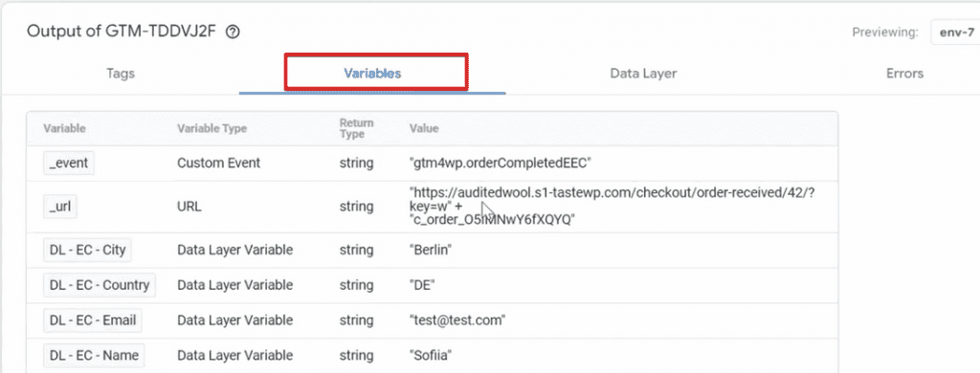Click the "gtm4wp.orderCompletedEEC" value
The image size is (980, 373).
(500, 164)
